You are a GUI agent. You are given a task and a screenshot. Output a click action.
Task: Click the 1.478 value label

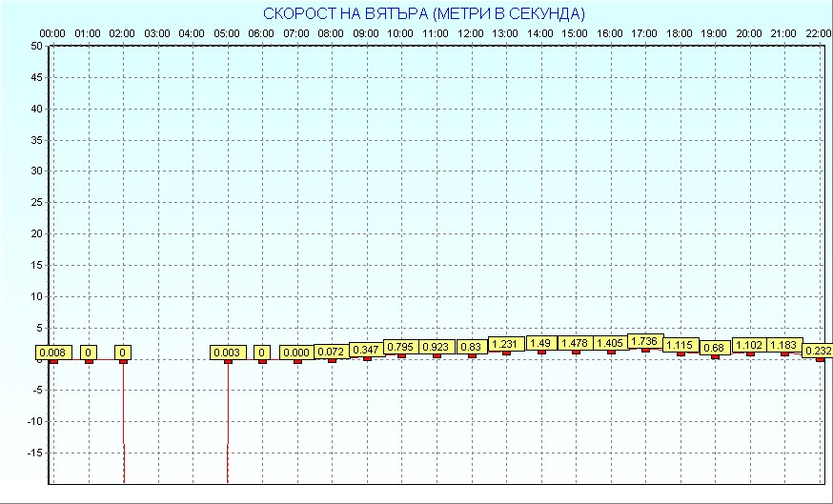click(x=576, y=343)
